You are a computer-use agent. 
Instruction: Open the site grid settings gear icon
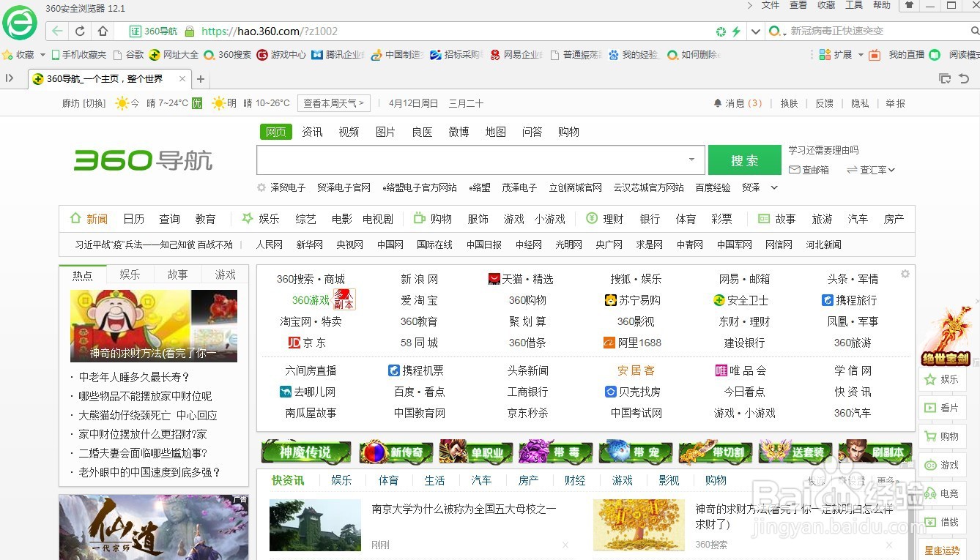tap(905, 274)
